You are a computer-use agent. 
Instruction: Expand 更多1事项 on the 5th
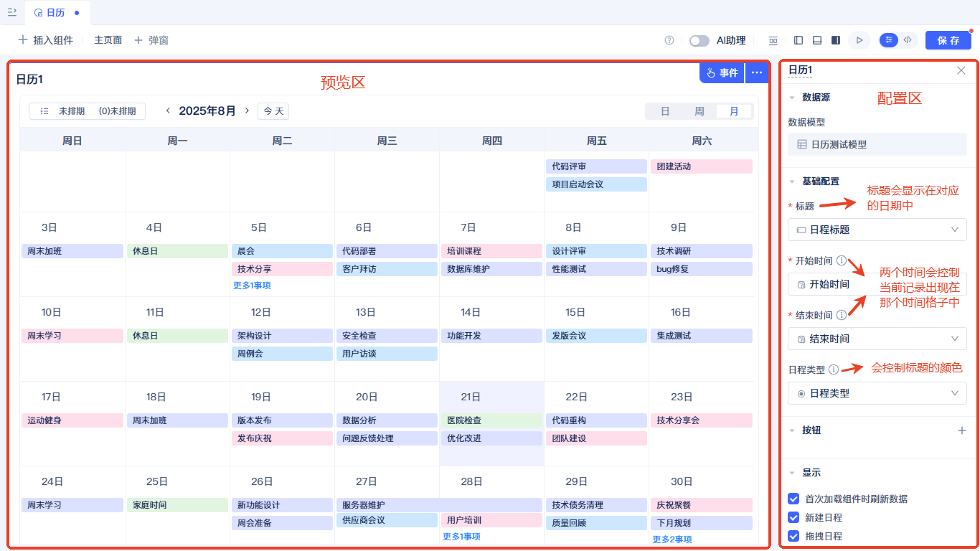coord(252,286)
